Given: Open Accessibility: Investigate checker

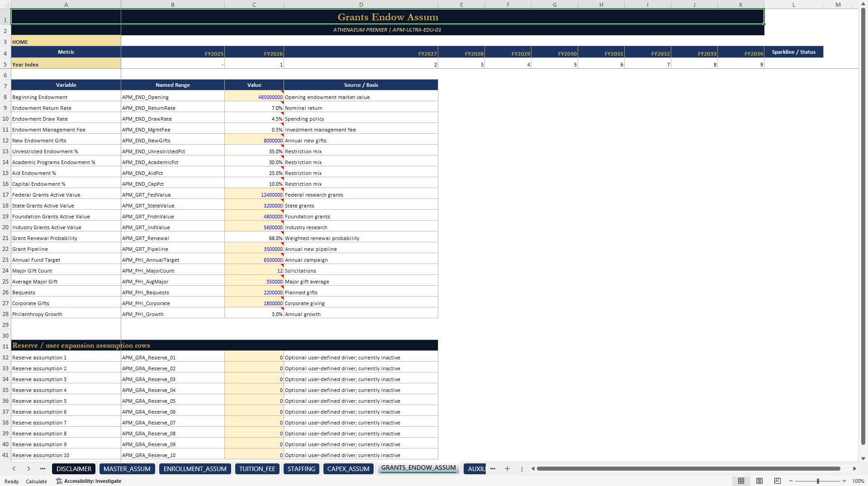Looking at the screenshot, I should [x=89, y=481].
